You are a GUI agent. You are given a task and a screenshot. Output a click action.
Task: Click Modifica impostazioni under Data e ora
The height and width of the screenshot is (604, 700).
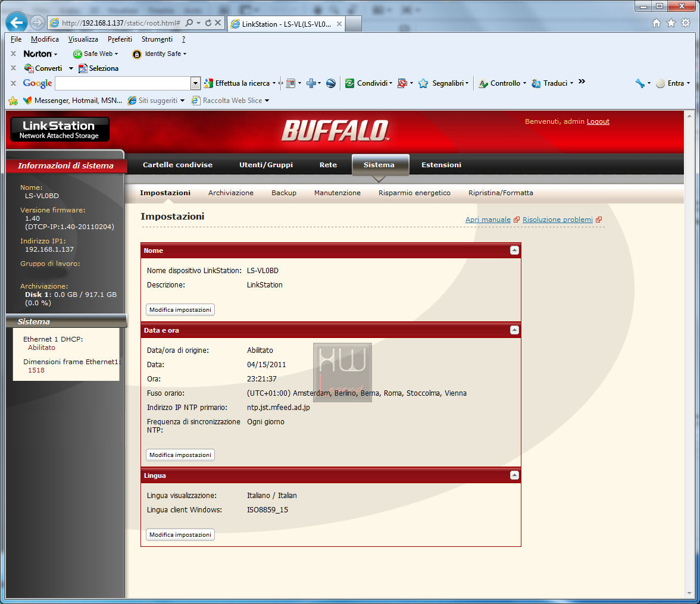coord(180,455)
